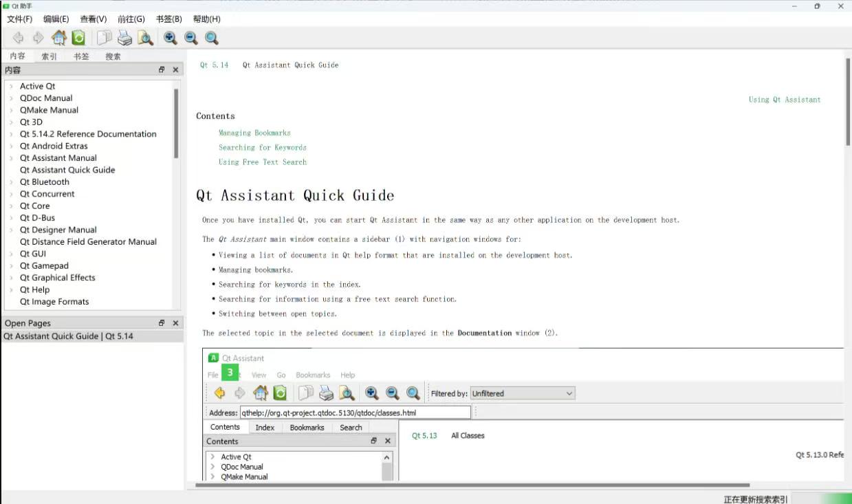This screenshot has width=852, height=504.
Task: Float the Open Pages panel
Action: (162, 322)
